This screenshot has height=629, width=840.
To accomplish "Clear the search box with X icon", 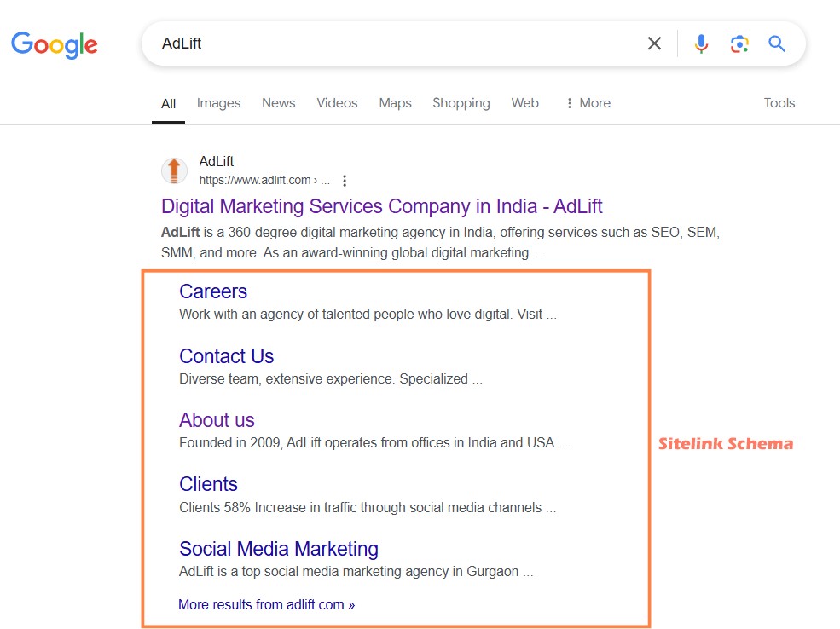I will [654, 43].
